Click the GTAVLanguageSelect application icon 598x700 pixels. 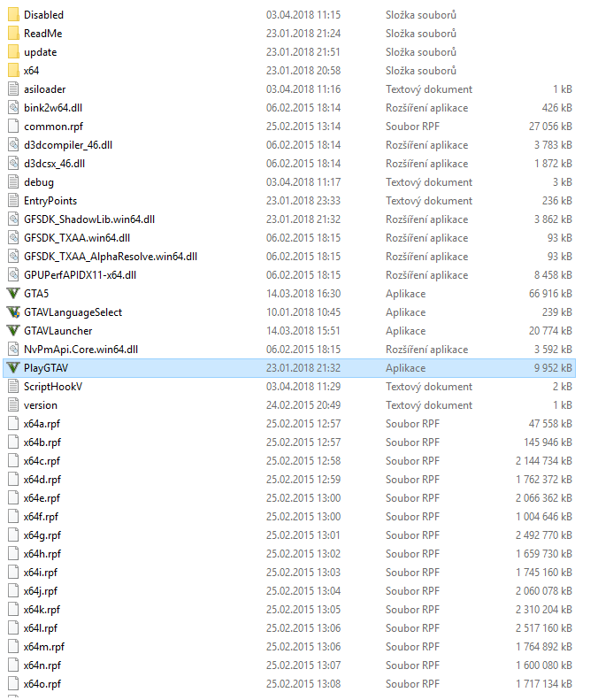point(13,312)
